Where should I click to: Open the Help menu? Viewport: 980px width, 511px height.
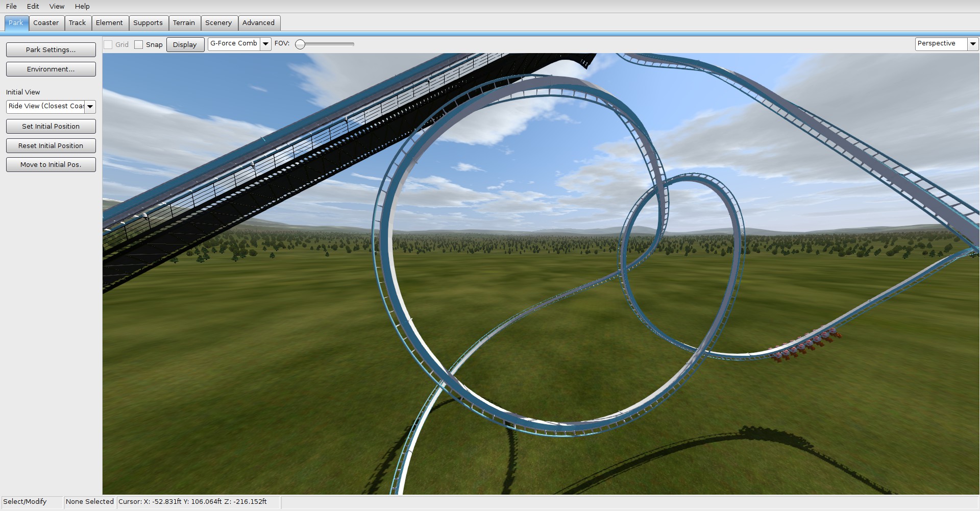82,6
